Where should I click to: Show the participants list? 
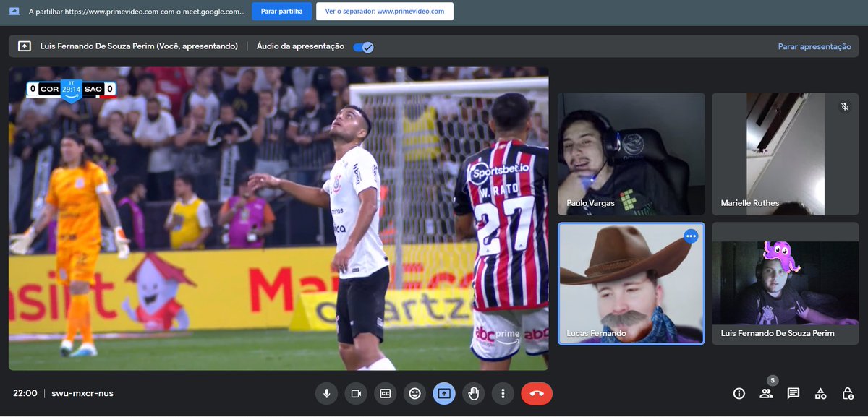click(766, 393)
